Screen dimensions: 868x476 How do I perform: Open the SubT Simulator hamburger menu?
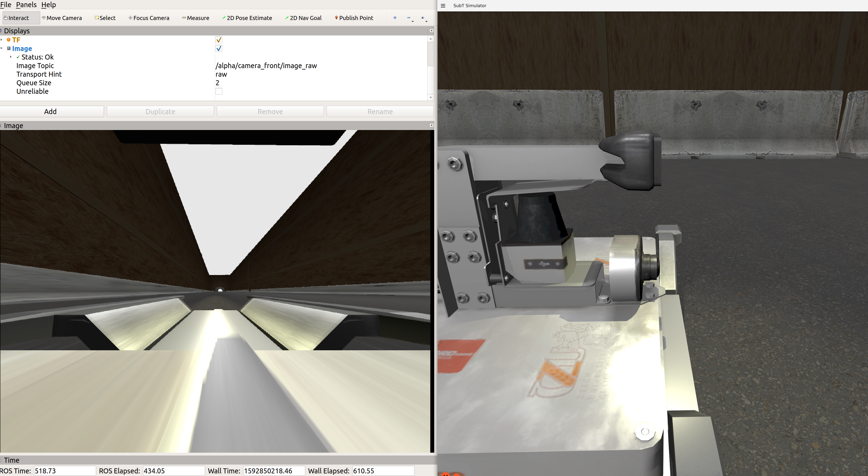coord(443,5)
